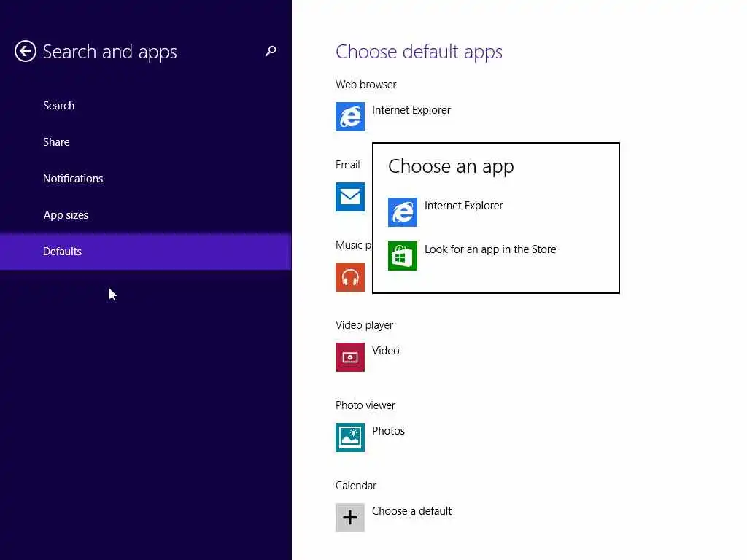Pick Internet Explorer icon in the popup
This screenshot has width=747, height=560.
[403, 212]
